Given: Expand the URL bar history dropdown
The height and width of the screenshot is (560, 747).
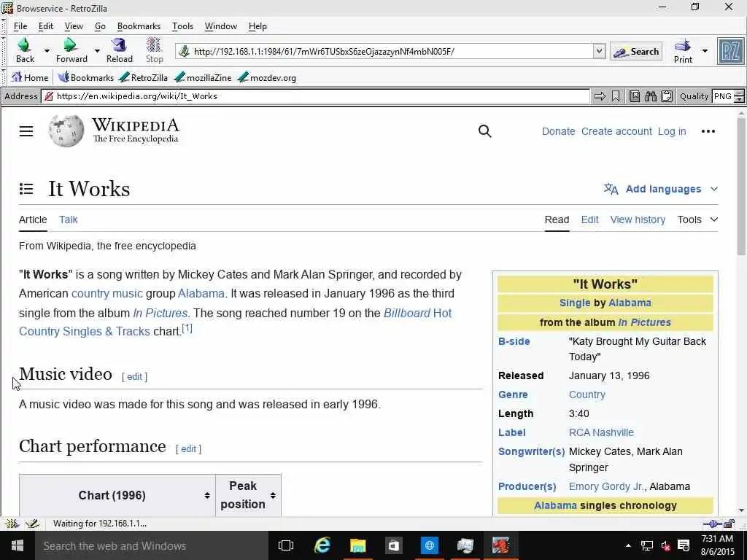Looking at the screenshot, I should (x=600, y=51).
